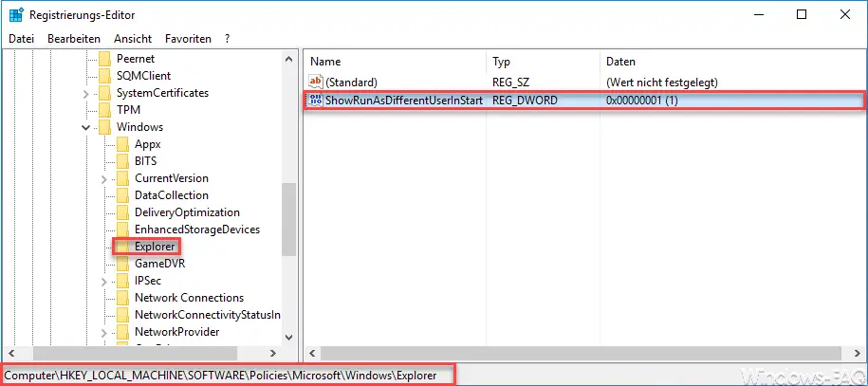Select the DeliveryOptimization folder icon
This screenshot has width=868, height=386.
(123, 212)
